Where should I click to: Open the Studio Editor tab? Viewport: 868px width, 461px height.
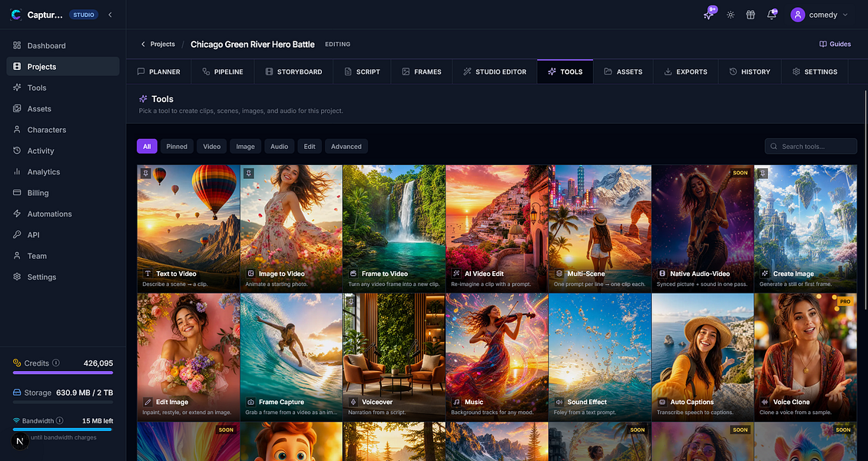click(x=495, y=71)
